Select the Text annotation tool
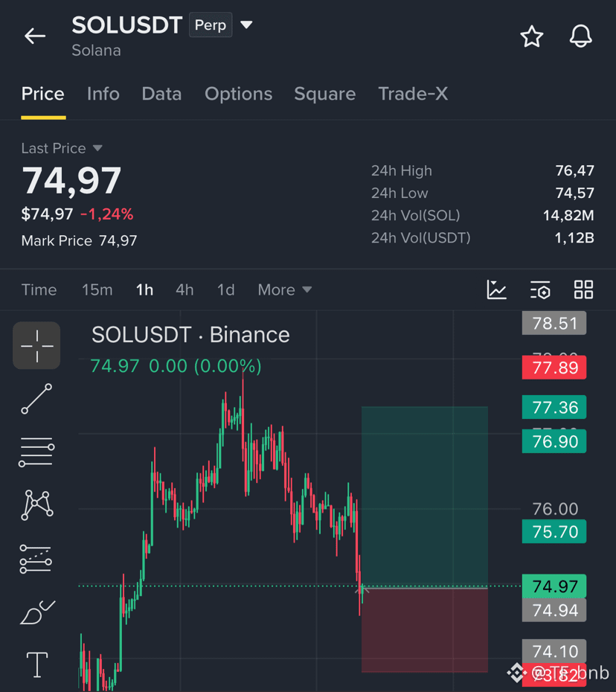 click(37, 664)
